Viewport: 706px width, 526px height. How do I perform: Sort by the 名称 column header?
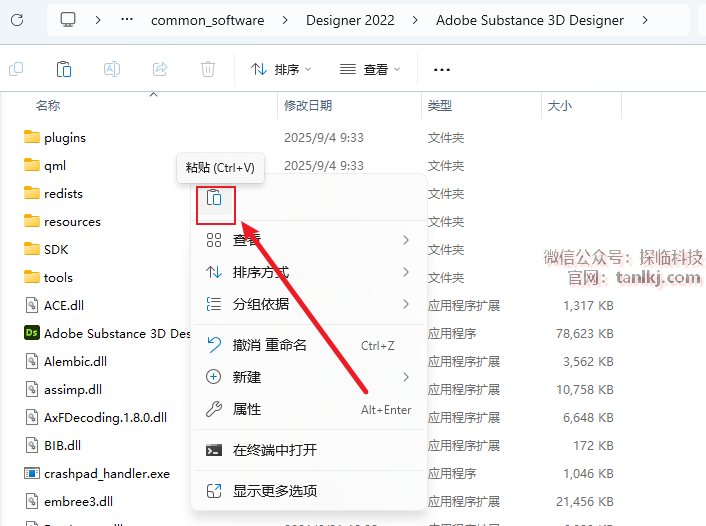pos(48,106)
